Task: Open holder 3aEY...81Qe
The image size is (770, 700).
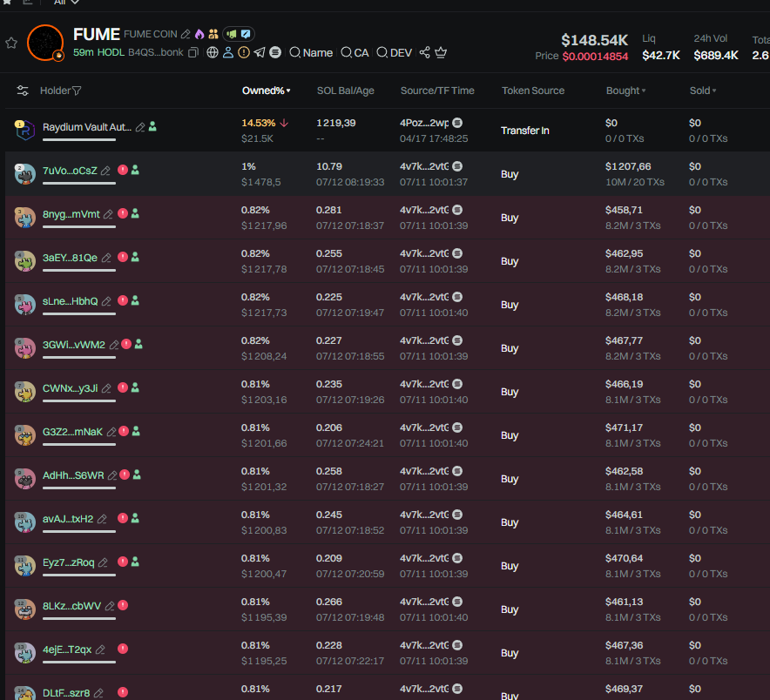Action: [x=70, y=258]
